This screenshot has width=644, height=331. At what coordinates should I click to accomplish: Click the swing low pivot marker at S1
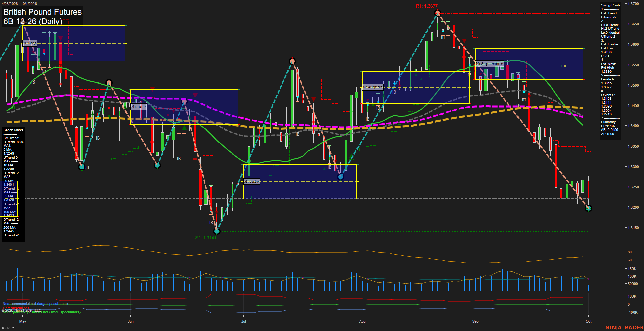tap(217, 231)
